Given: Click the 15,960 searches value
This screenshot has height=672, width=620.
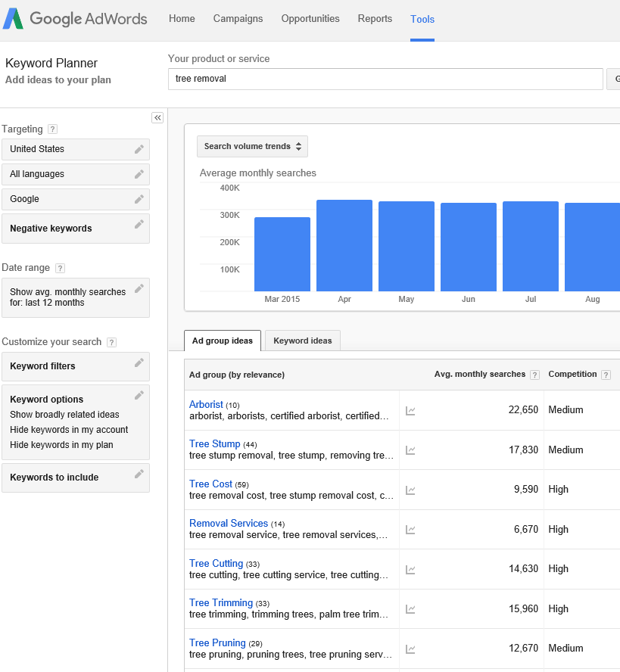Looking at the screenshot, I should tap(523, 608).
